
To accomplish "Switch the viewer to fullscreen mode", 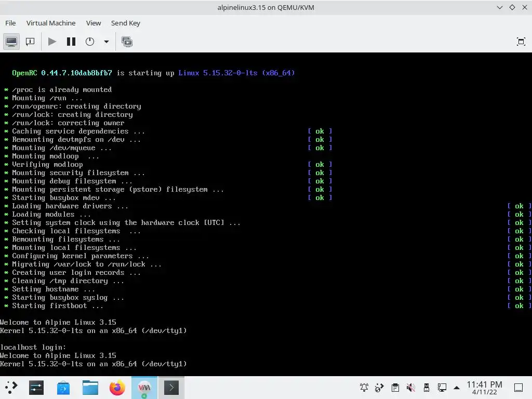I will (521, 42).
